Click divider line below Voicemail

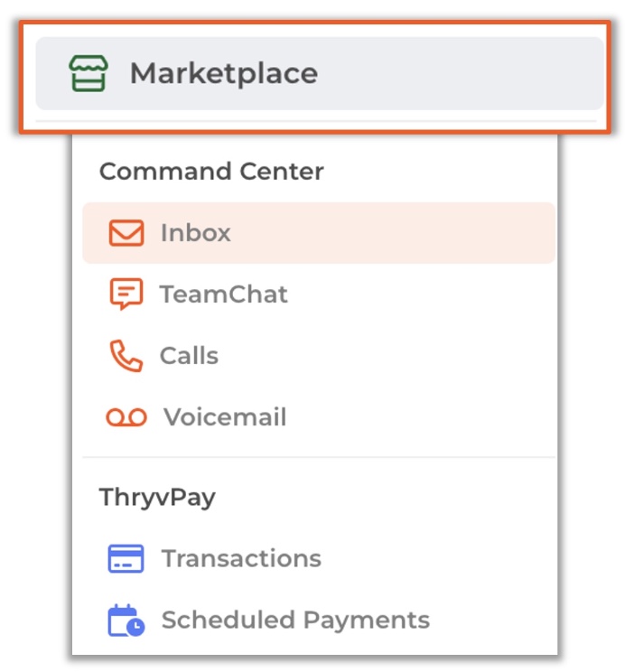[319, 457]
